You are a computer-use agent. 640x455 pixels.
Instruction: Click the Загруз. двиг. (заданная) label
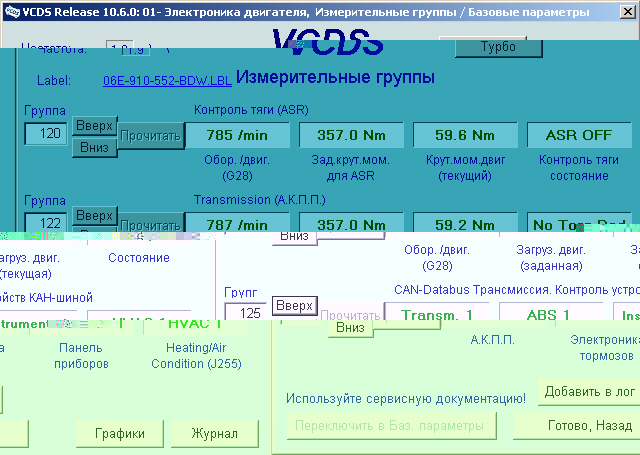pyautogui.click(x=551, y=258)
